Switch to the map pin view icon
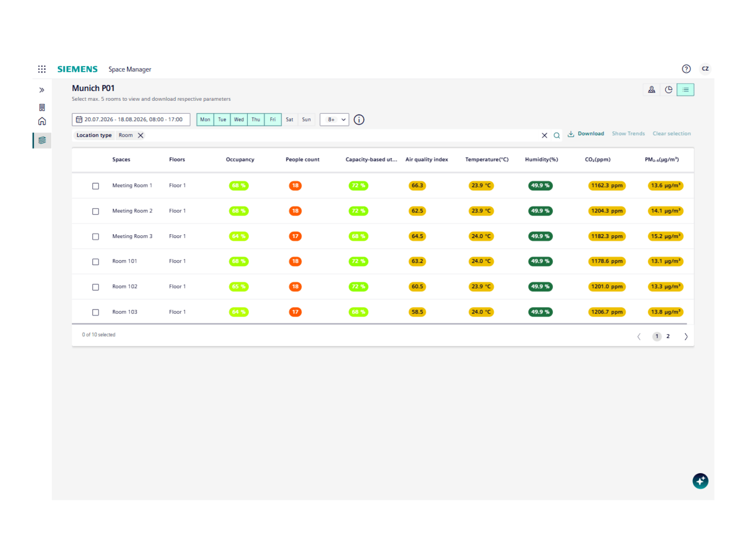Image resolution: width=747 pixels, height=560 pixels. coord(651,90)
